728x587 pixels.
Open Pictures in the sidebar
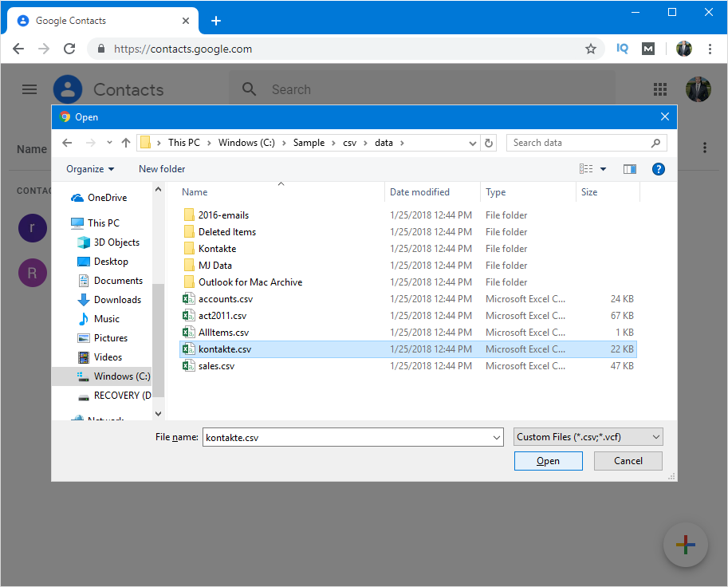(103, 338)
